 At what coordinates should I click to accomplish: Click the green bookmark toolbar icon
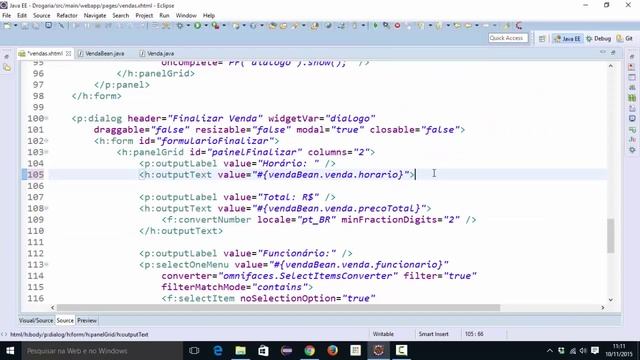click(376, 26)
